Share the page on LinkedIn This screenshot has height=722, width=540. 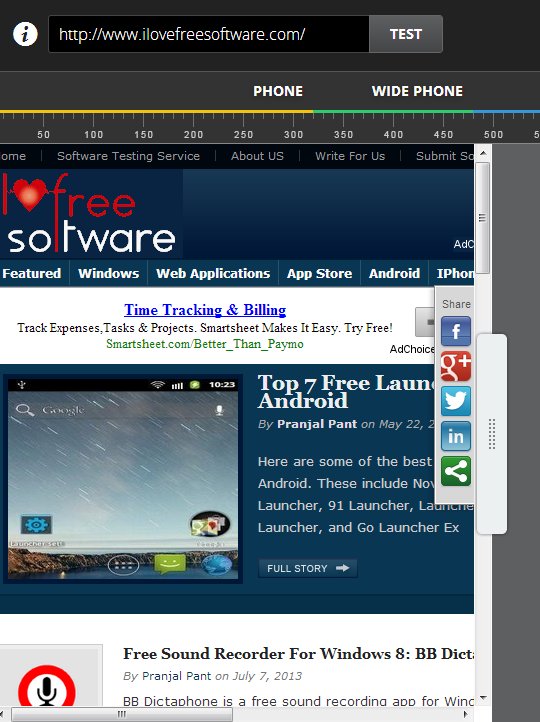coord(456,436)
